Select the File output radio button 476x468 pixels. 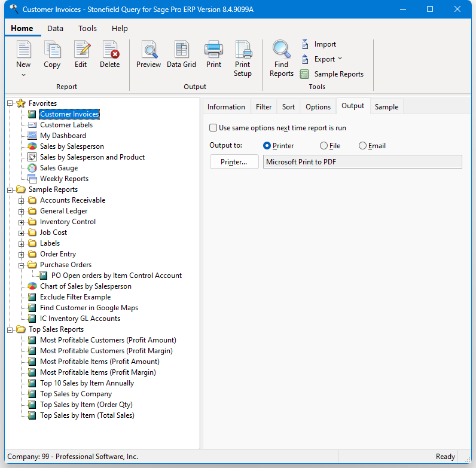click(x=324, y=146)
